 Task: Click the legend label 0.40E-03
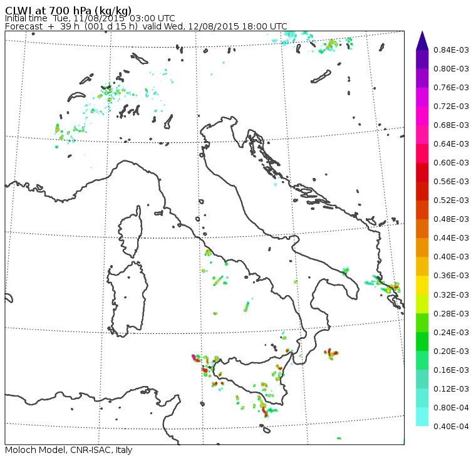coord(451,257)
